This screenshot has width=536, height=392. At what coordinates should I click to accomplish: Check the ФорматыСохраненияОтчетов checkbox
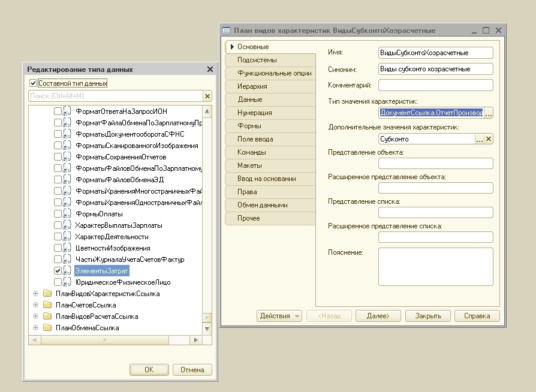(x=58, y=157)
